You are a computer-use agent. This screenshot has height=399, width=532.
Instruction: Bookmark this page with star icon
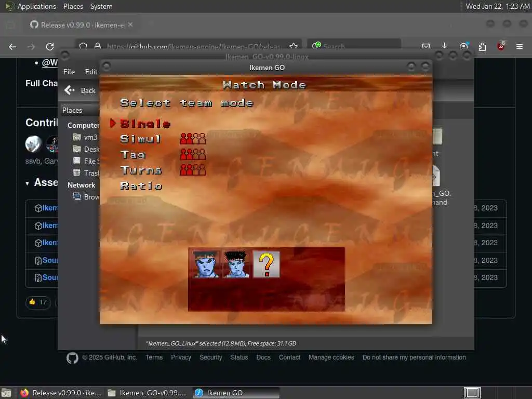click(294, 46)
